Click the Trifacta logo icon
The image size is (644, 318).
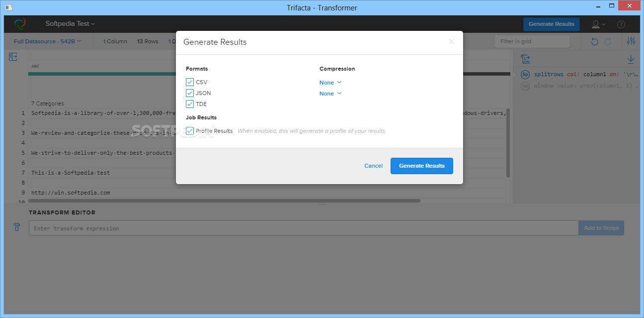tap(20, 24)
